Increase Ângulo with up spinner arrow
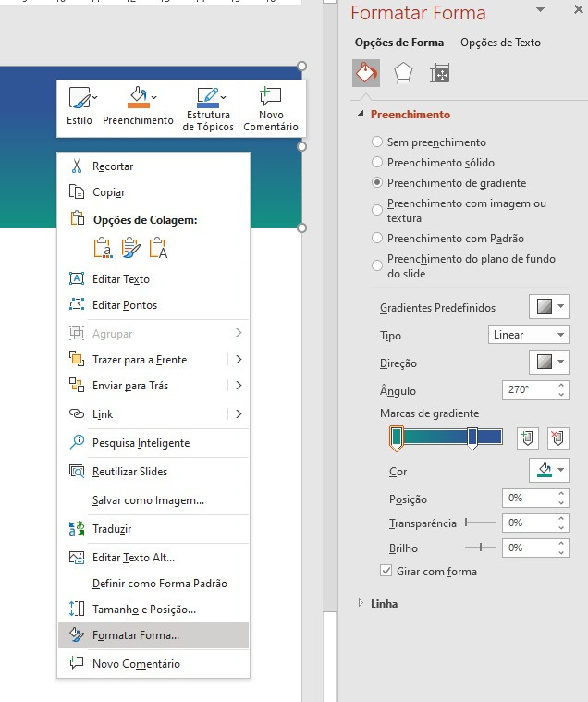 561,385
